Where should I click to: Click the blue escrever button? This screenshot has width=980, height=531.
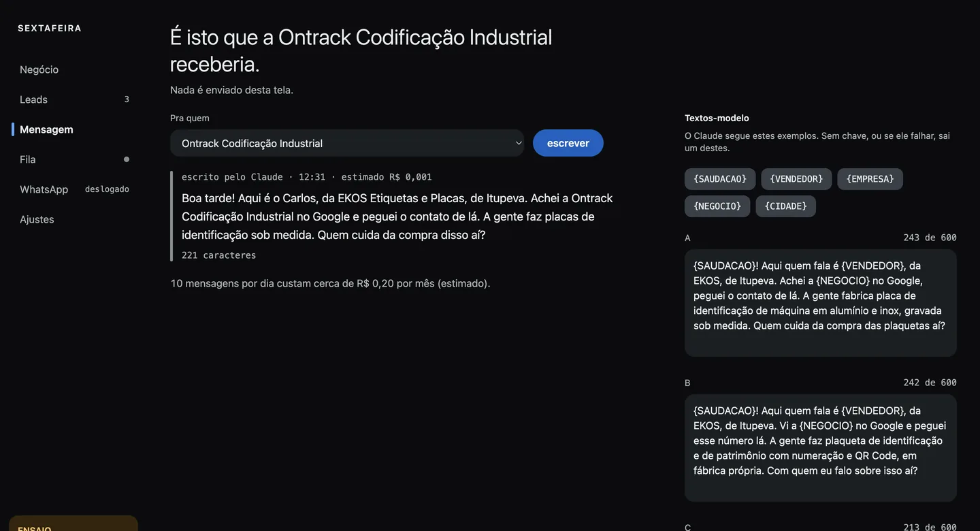568,143
